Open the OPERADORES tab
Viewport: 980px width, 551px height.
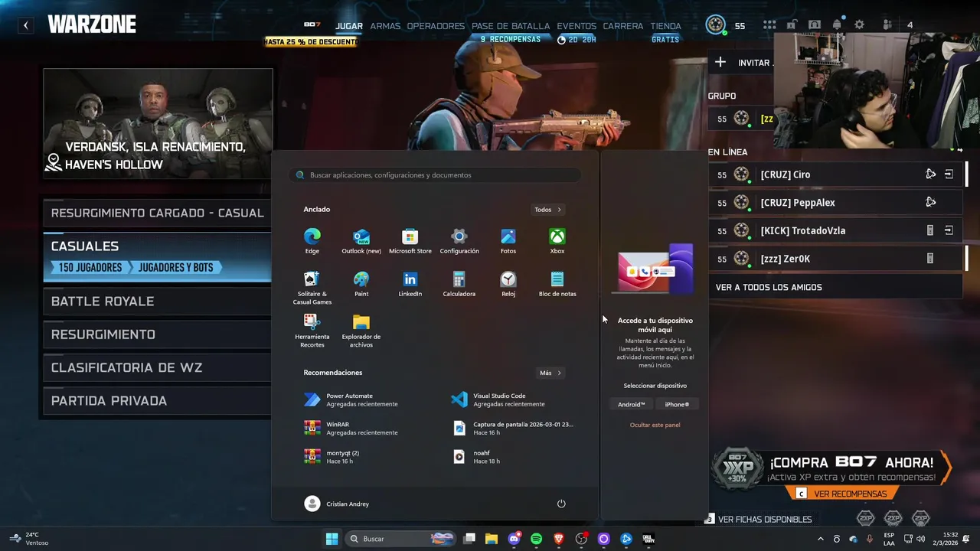click(436, 26)
